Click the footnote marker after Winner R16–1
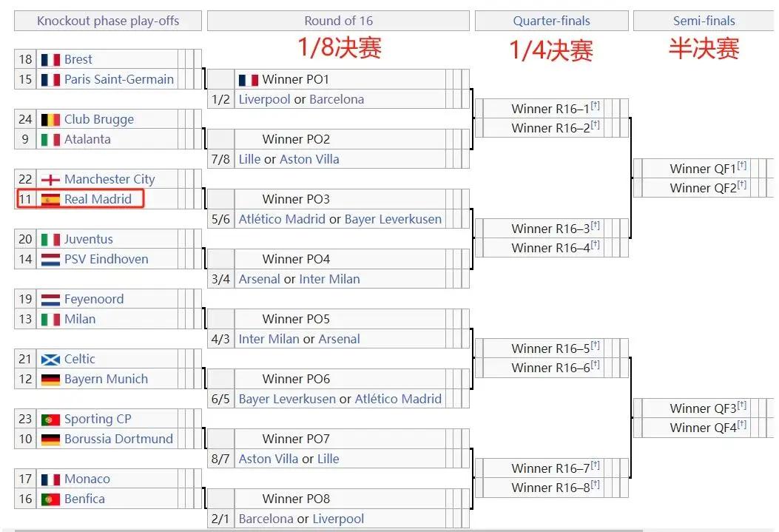This screenshot has width=779, height=532. coord(596,105)
